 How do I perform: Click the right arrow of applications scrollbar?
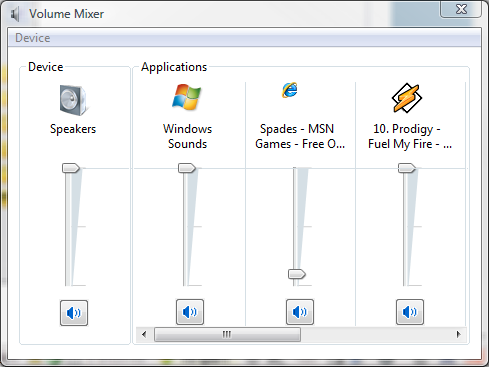tap(459, 334)
